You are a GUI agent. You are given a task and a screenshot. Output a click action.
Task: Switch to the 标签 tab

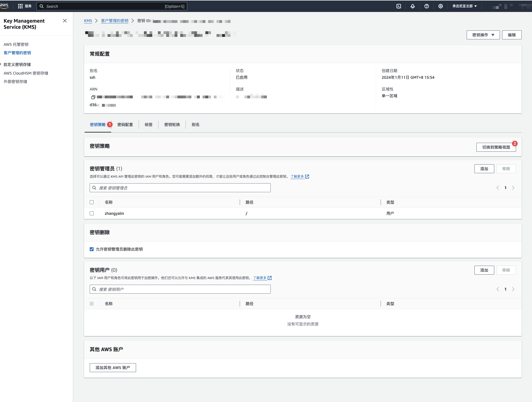(x=149, y=125)
